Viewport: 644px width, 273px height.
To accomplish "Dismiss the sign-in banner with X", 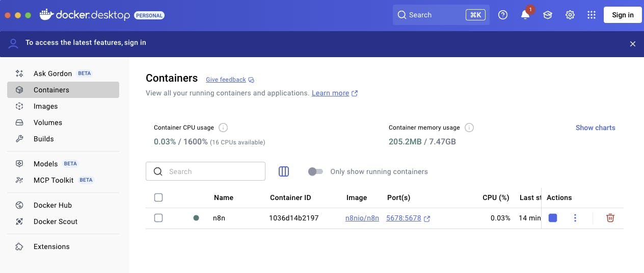I will [633, 44].
